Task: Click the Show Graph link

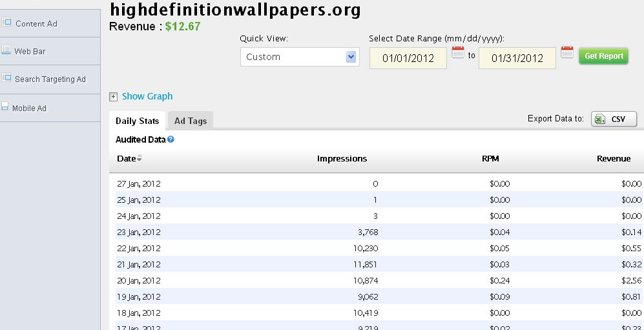Action: click(147, 96)
